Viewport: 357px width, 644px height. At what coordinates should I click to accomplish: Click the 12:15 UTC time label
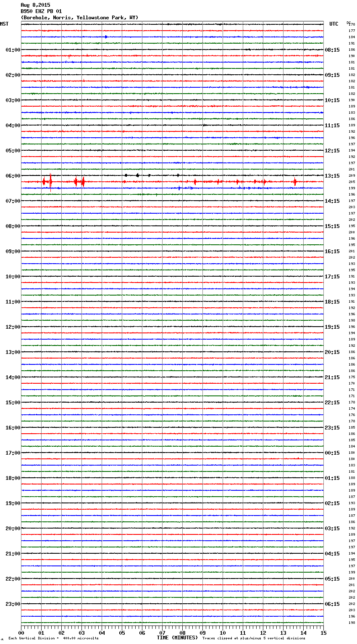pos(332,151)
